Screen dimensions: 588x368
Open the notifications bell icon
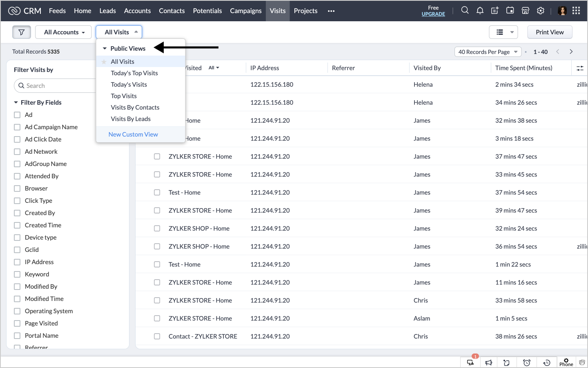click(x=480, y=11)
